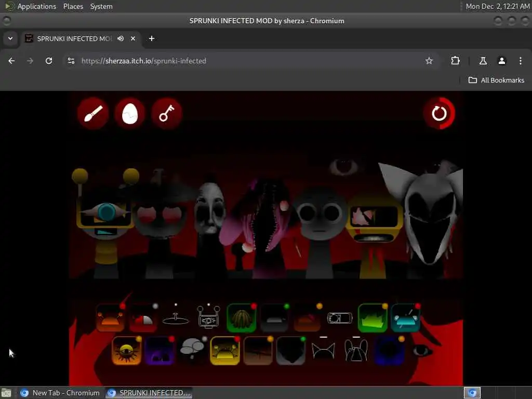Choose the bright green spiky icon
The image size is (532, 399).
373,318
